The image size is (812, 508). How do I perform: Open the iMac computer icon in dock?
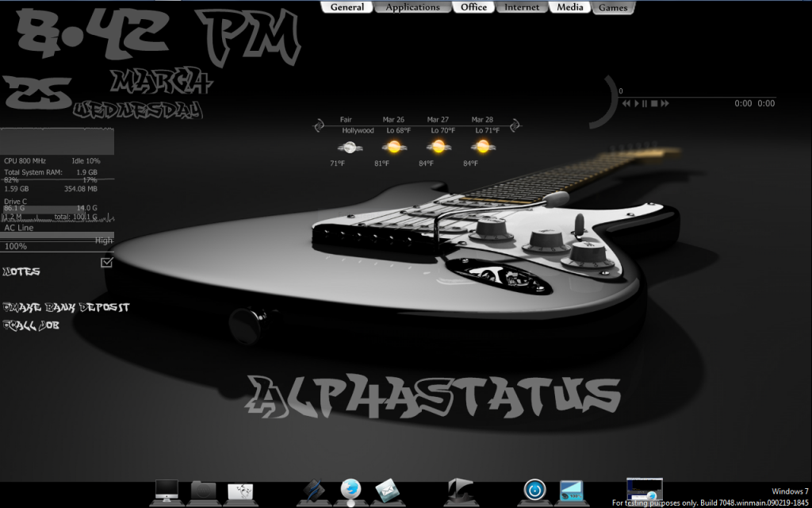pyautogui.click(x=167, y=492)
